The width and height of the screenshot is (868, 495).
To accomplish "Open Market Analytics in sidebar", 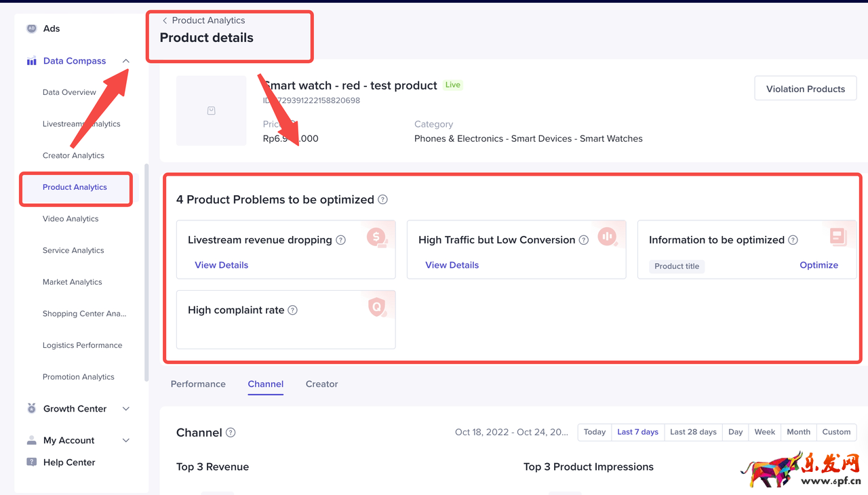I will [73, 282].
